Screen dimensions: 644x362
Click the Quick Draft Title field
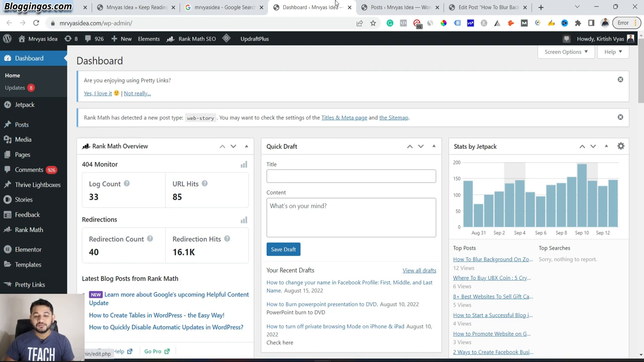click(351, 176)
